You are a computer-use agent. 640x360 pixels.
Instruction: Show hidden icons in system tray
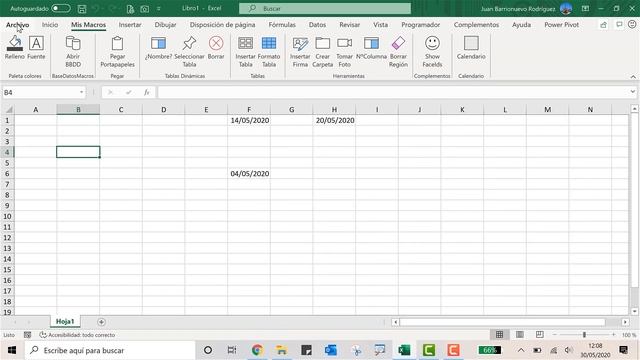(521, 350)
